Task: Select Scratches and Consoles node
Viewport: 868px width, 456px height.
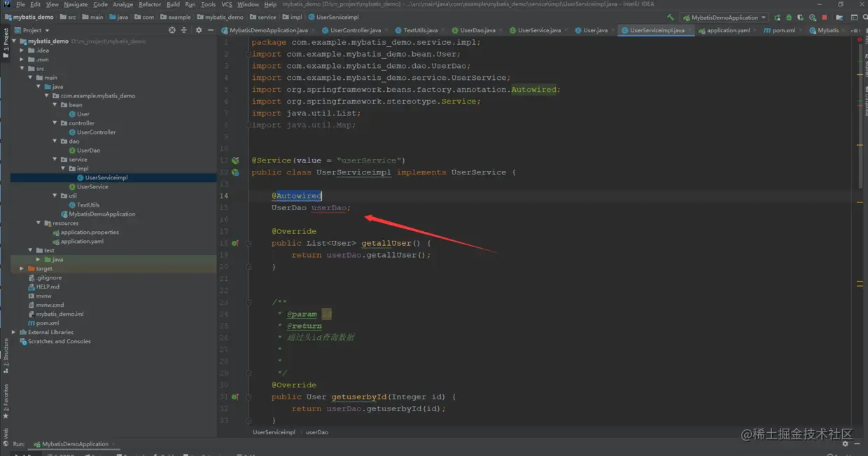Action: coord(59,342)
